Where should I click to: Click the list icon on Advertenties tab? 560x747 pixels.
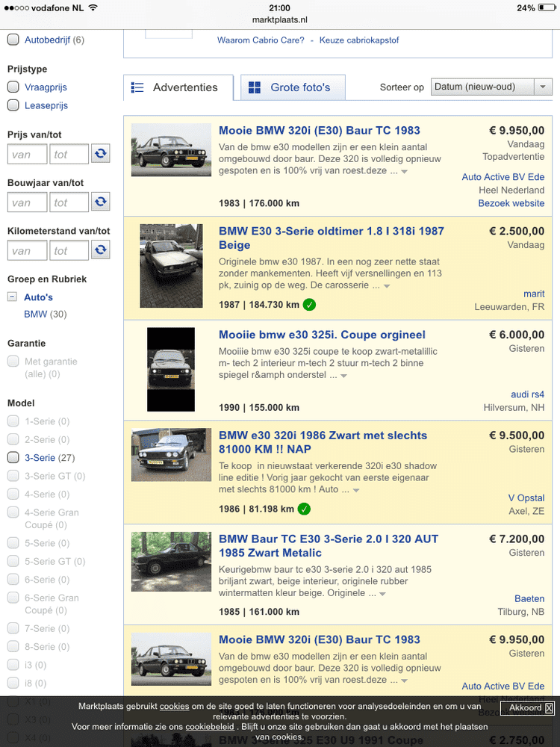tap(137, 87)
